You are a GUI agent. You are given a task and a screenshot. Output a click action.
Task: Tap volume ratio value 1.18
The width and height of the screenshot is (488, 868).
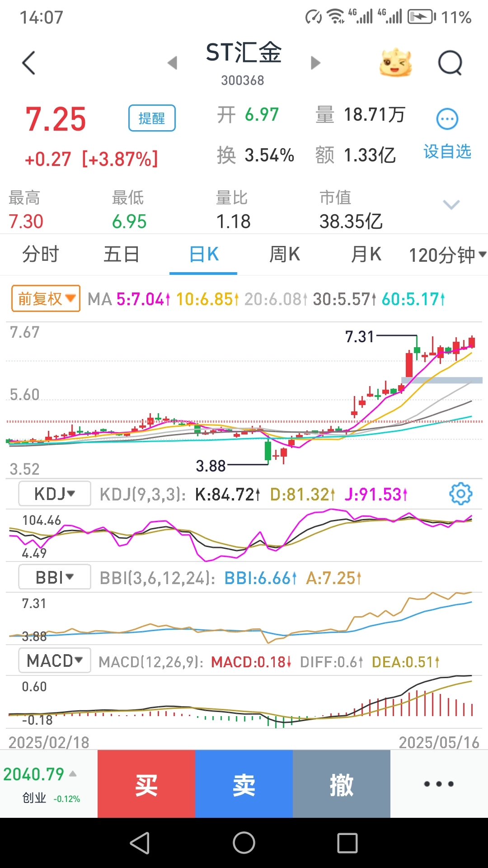[x=233, y=222]
